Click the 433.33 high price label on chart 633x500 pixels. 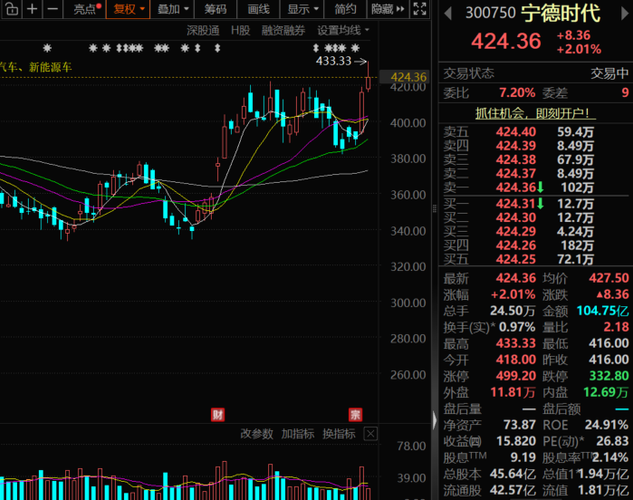coord(333,61)
